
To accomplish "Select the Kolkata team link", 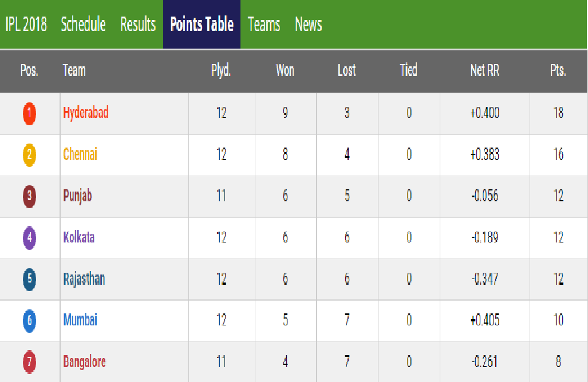I will point(78,237).
